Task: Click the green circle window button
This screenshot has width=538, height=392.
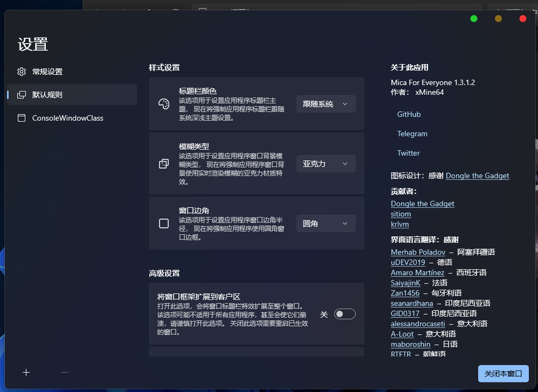Action: (474, 18)
